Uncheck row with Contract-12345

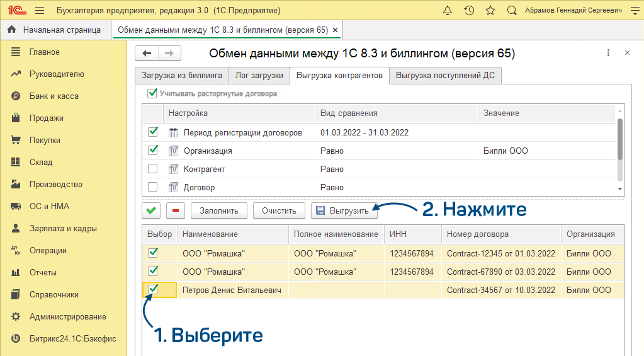pos(153,253)
